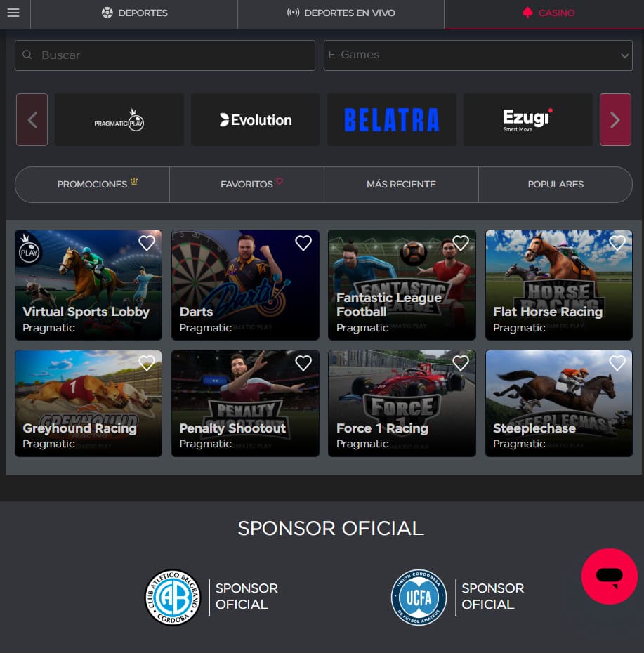Open the hamburger menu
The width and height of the screenshot is (644, 653).
13,13
